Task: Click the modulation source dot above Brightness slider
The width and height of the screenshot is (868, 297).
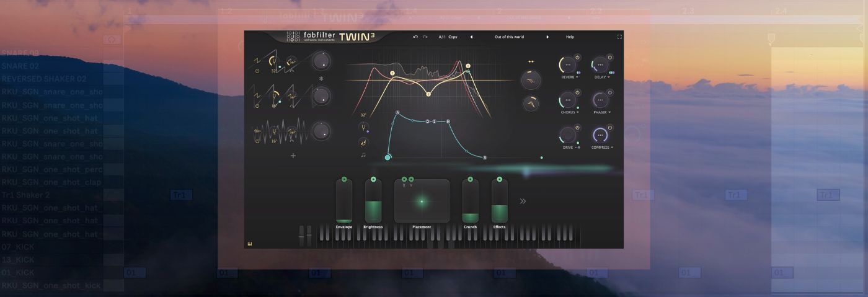Action: pos(373,179)
